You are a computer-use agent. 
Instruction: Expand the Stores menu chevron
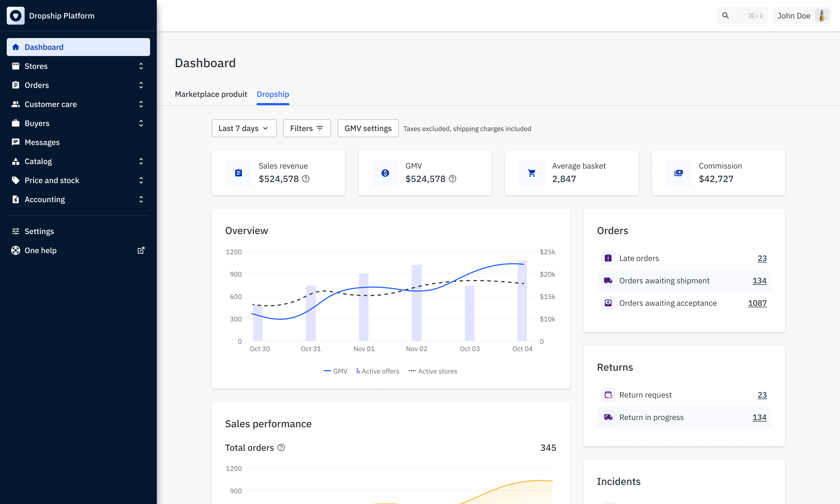click(141, 66)
